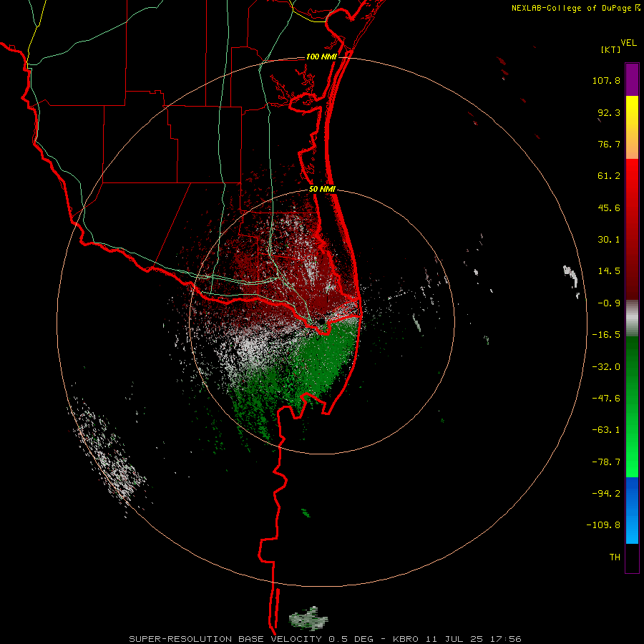The height and width of the screenshot is (644, 644).
Task: Click the Super-Resolution Base Velocity caption
Action: point(325,639)
